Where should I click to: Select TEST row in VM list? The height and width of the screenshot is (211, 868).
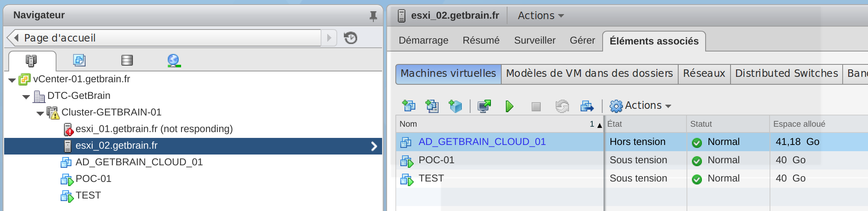(x=632, y=178)
